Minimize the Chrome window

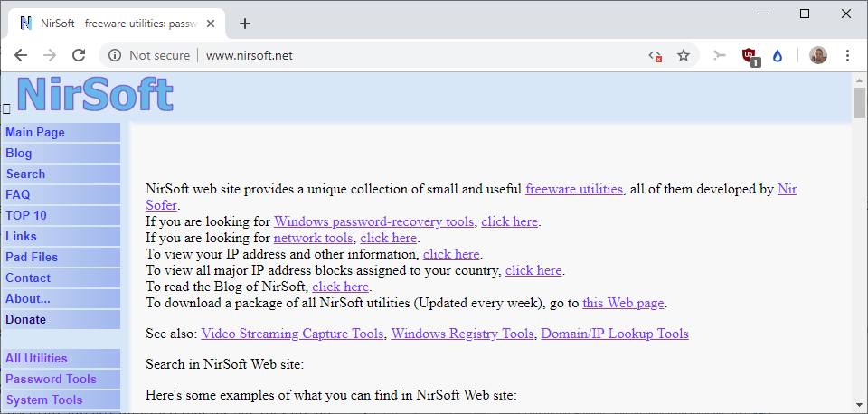click(763, 14)
